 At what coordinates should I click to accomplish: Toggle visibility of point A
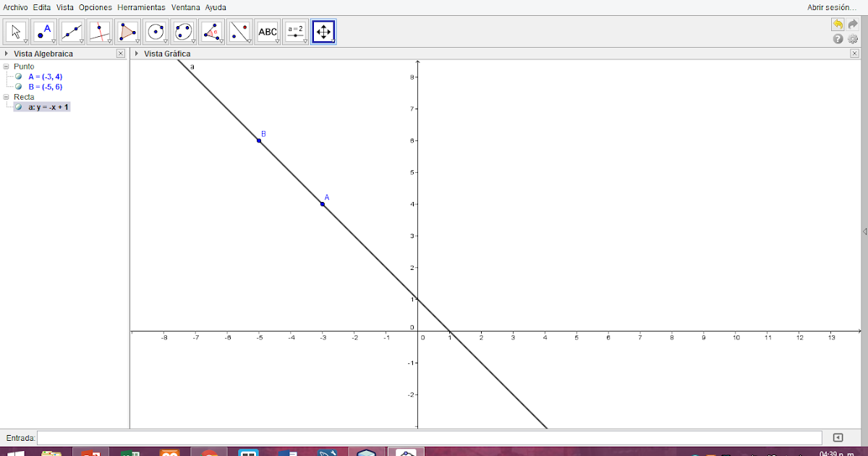point(18,76)
